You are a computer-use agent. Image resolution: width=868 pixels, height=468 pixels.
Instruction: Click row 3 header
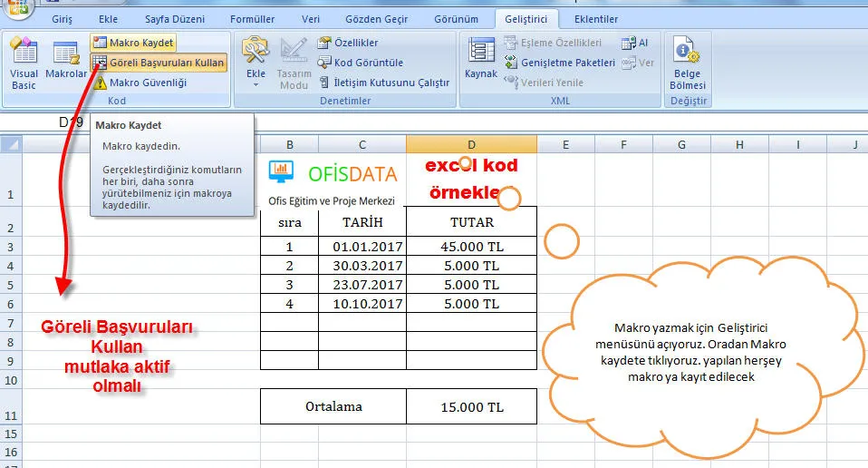(x=11, y=247)
